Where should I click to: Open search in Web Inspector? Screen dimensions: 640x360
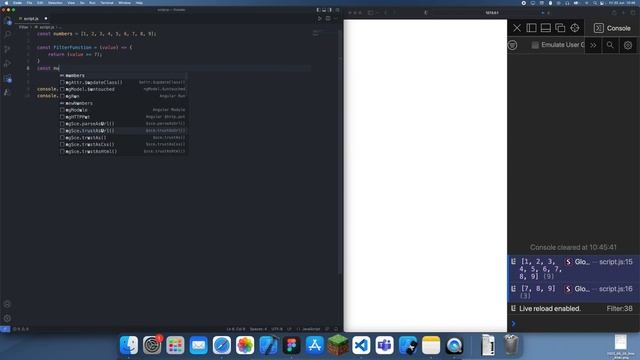[x=610, y=45]
